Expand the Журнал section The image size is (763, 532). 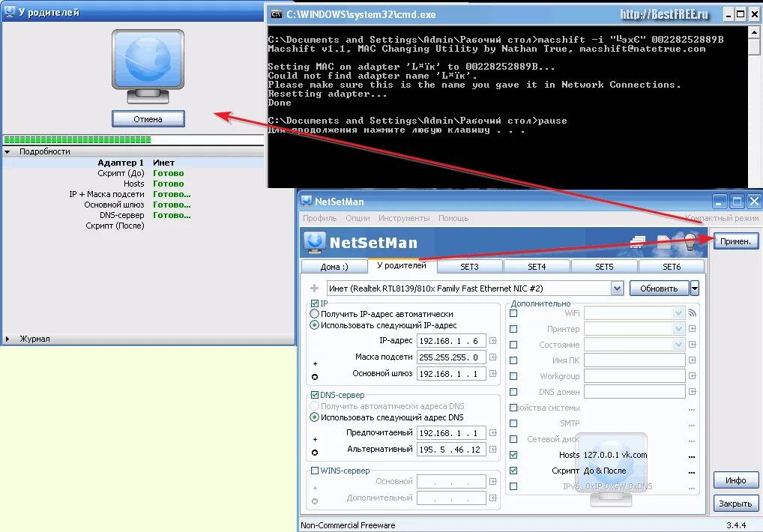pyautogui.click(x=7, y=339)
